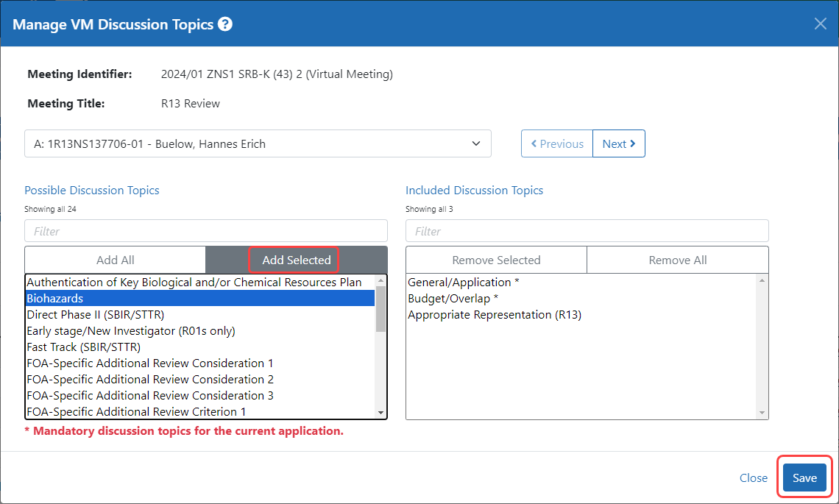The width and height of the screenshot is (839, 504).
Task: Click the Remove Selected button
Action: click(496, 260)
